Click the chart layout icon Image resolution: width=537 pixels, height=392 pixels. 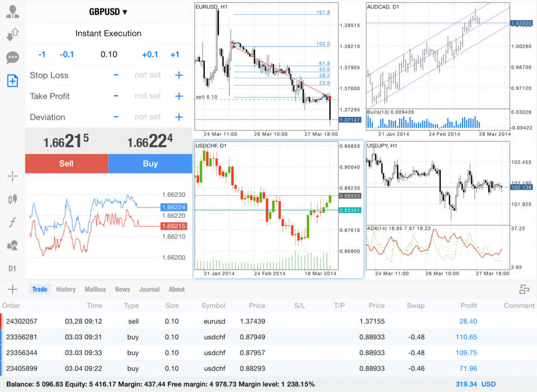pyautogui.click(x=524, y=289)
